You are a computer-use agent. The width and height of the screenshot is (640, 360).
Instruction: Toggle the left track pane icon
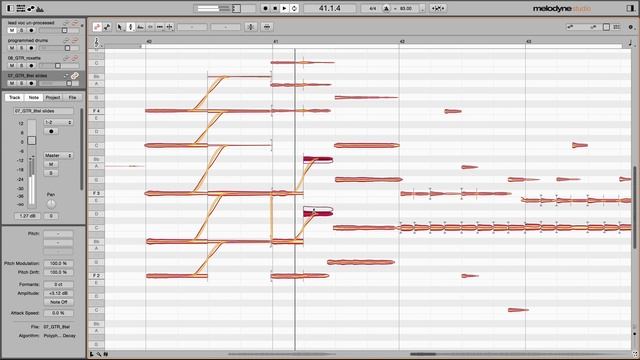click(x=11, y=8)
